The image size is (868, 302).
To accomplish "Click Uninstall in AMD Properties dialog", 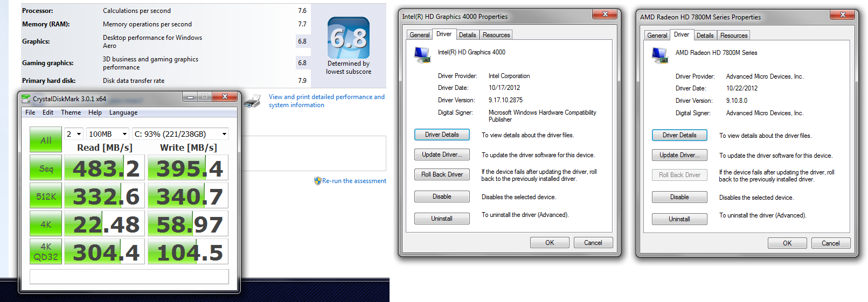I will click(x=679, y=219).
